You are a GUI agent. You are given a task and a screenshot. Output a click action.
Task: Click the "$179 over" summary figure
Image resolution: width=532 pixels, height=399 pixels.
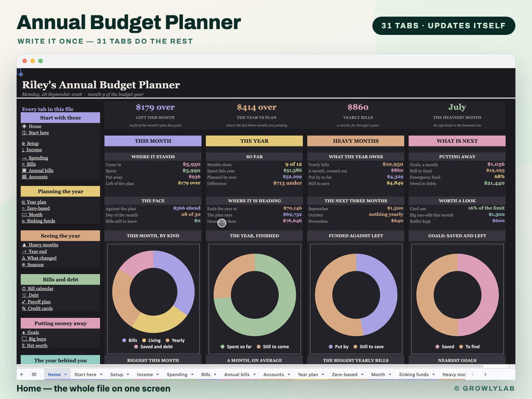[155, 107]
